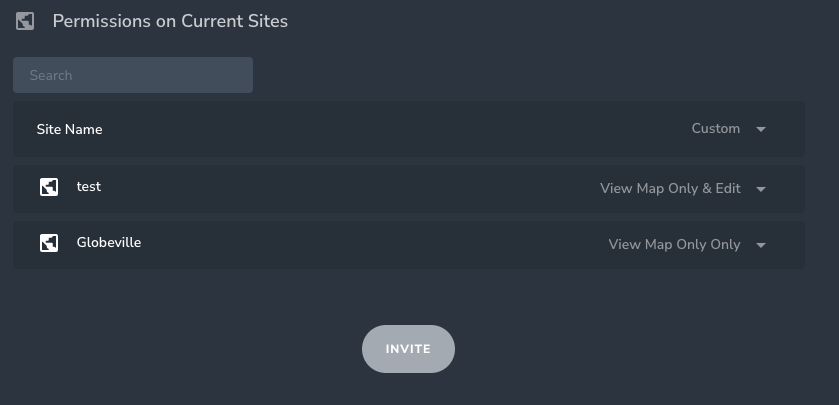This screenshot has height=405, width=839.
Task: Click the Site Name column header
Action: tap(69, 129)
